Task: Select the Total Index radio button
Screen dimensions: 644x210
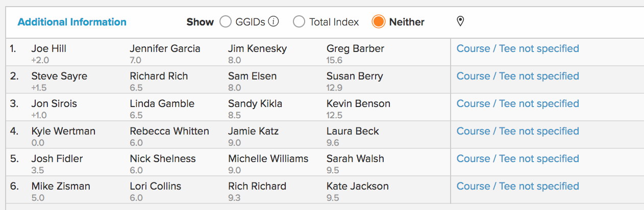Action: (300, 22)
